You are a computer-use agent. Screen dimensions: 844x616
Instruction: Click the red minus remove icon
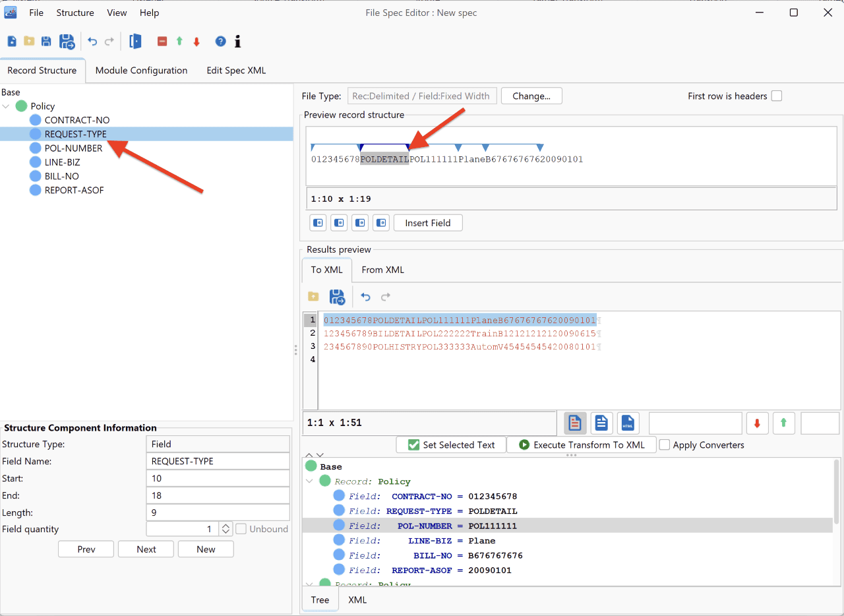[162, 42]
